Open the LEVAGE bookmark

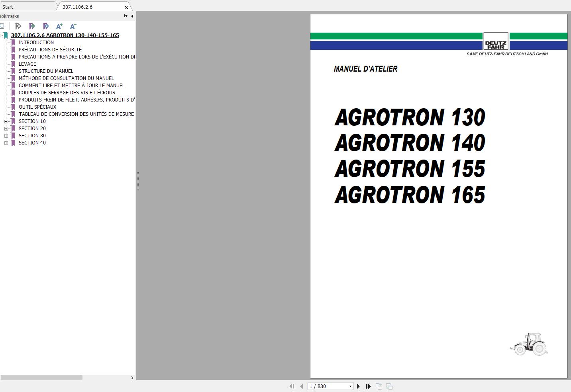27,64
